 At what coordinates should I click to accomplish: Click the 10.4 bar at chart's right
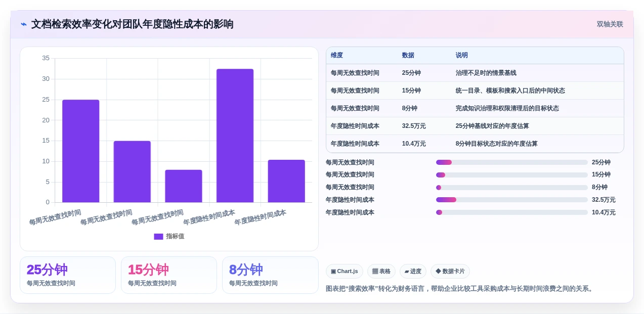coord(286,181)
